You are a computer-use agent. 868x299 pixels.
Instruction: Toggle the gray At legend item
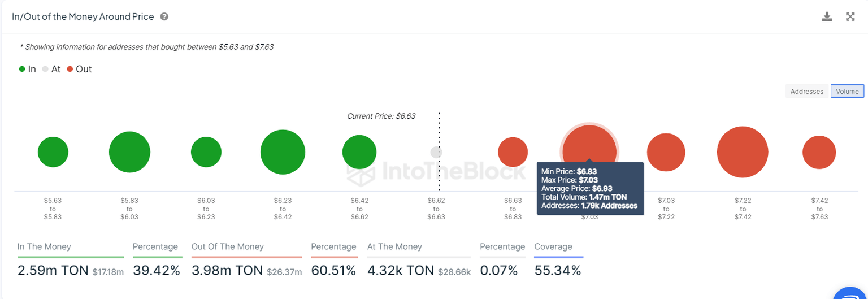(51, 69)
